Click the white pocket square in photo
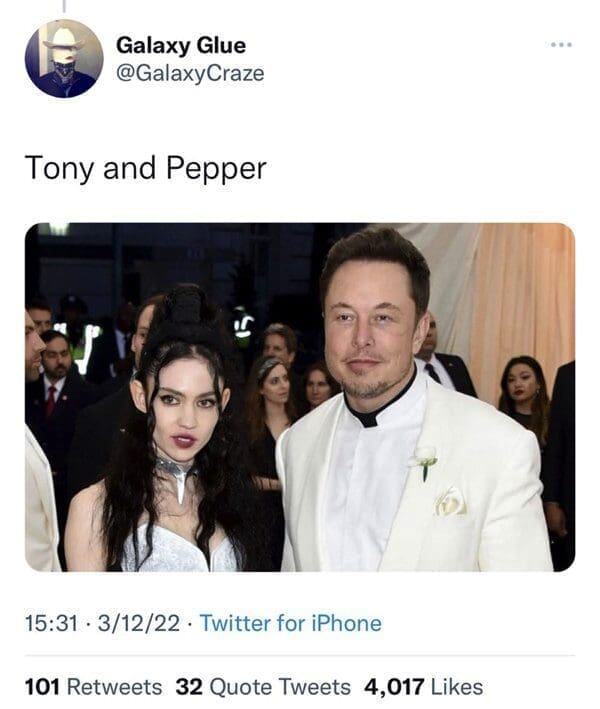Screen dimensions: 600x709 450,500
